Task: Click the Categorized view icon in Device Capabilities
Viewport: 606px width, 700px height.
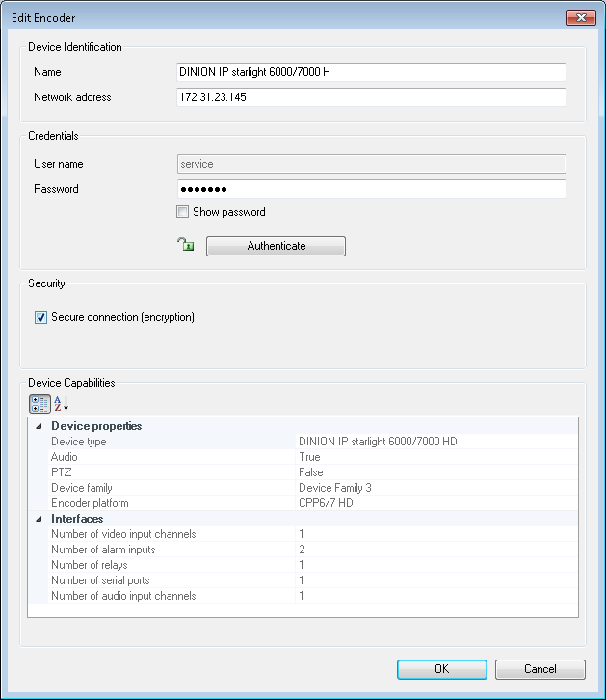Action: click(40, 404)
